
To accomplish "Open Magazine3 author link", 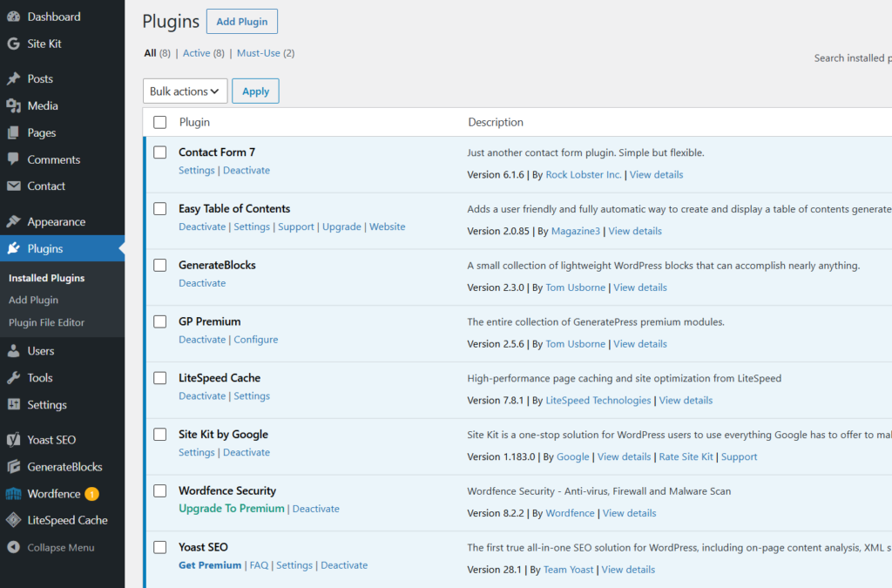I will tap(576, 231).
